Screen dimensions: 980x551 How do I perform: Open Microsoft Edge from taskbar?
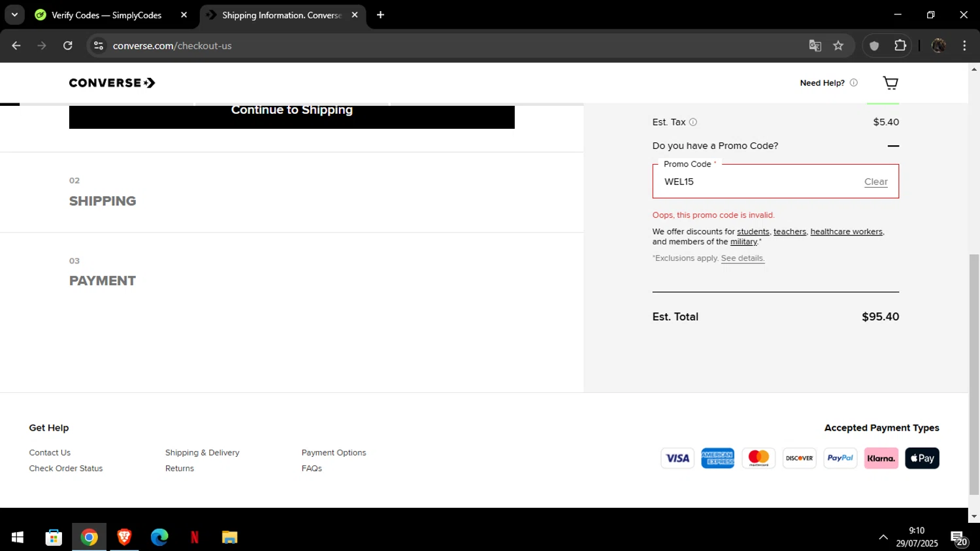pyautogui.click(x=159, y=537)
